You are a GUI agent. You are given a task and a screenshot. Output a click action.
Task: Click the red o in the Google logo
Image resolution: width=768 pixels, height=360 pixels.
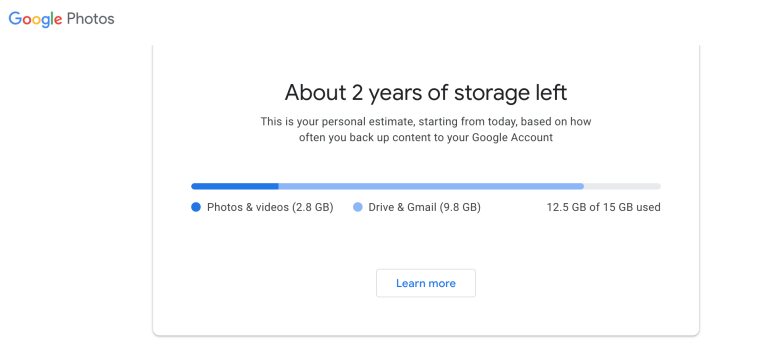[x=27, y=21]
